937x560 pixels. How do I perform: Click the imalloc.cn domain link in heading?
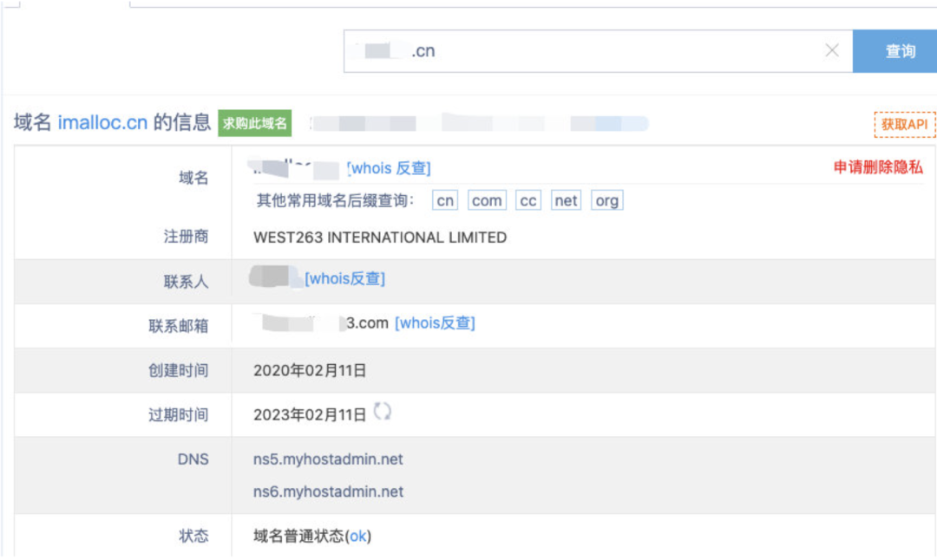[102, 122]
